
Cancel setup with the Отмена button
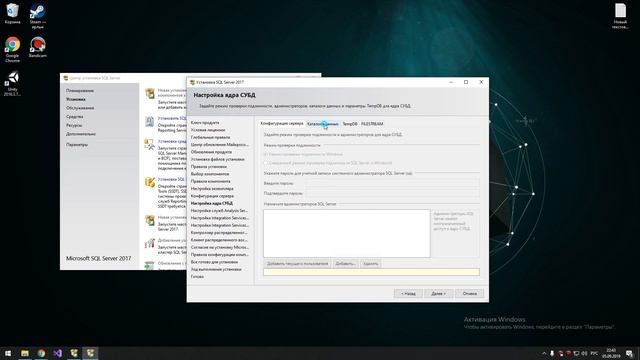469,293
